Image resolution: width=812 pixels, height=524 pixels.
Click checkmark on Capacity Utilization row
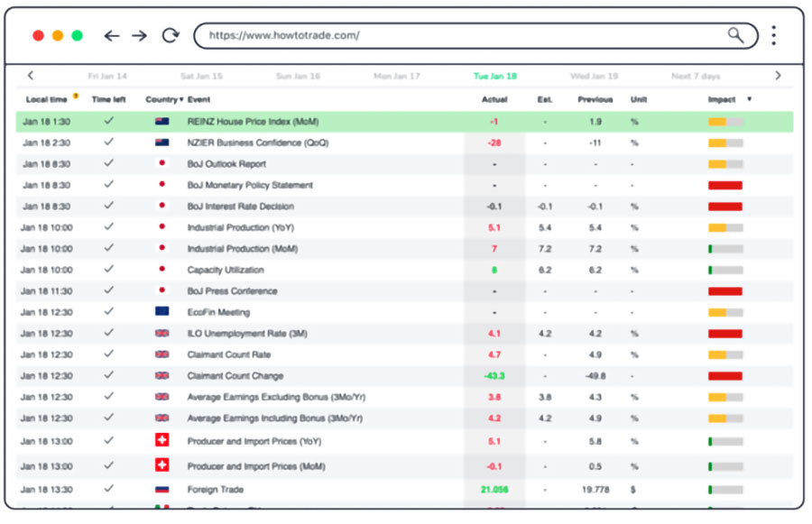109,269
